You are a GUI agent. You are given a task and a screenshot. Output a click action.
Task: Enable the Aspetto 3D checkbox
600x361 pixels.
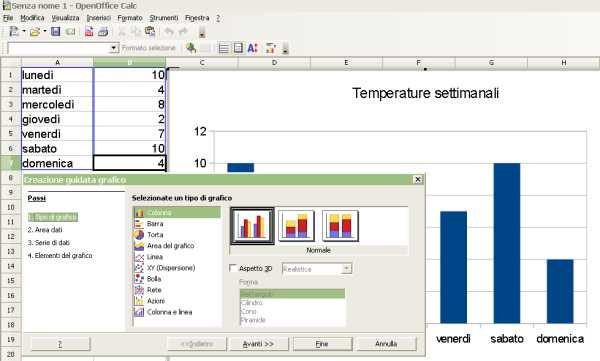233,268
